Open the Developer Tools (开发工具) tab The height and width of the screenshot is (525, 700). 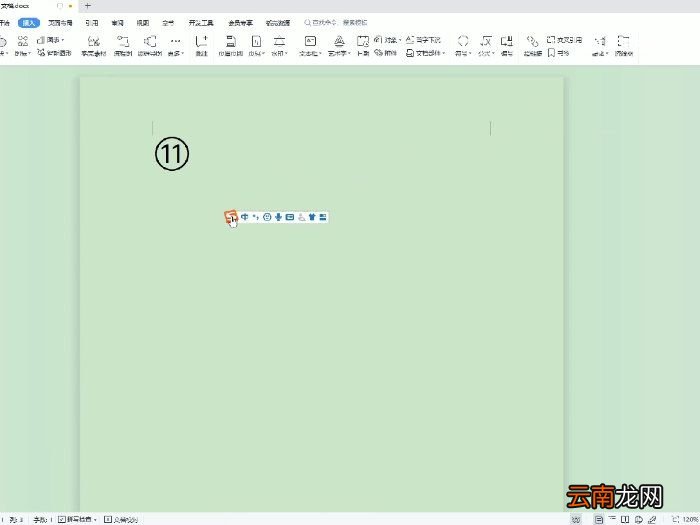point(201,23)
